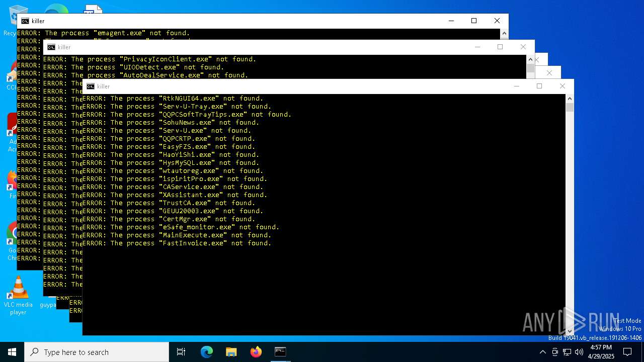Close the back killer window
This screenshot has width=644, height=362.
coord(497,21)
